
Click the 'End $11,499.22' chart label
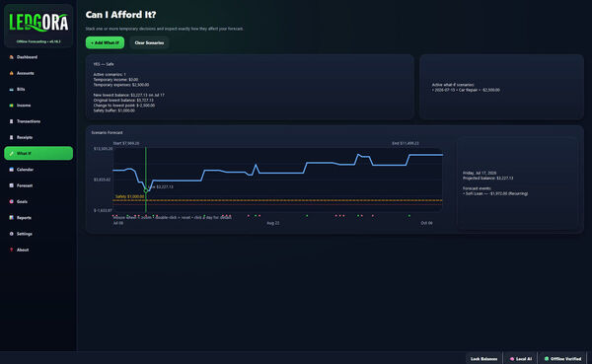[x=406, y=143]
